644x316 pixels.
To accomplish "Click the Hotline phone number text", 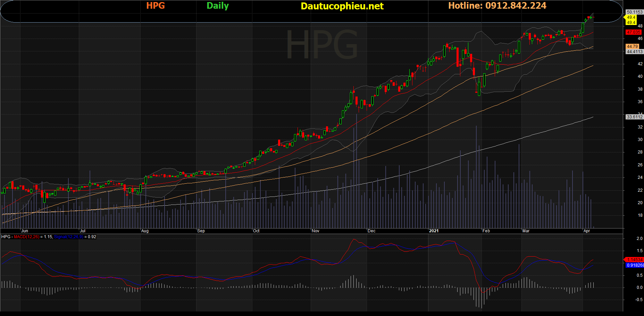I will pos(497,6).
